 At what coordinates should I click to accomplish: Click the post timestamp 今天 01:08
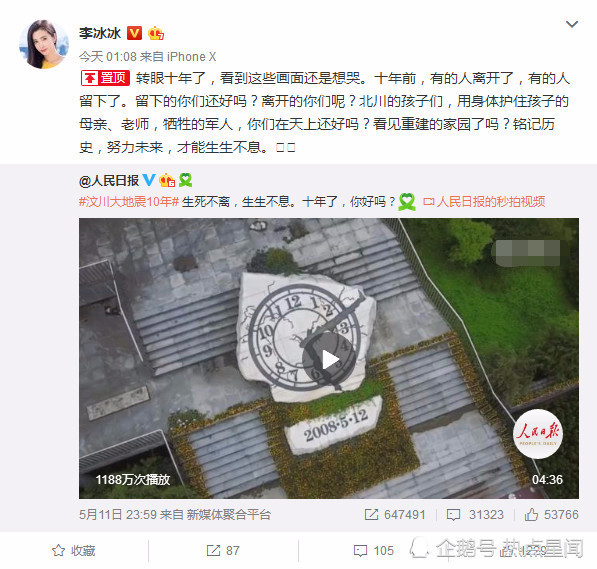(x=108, y=57)
